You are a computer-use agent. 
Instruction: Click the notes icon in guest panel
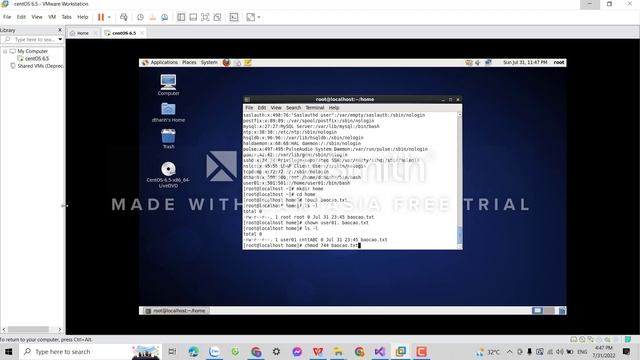248,62
